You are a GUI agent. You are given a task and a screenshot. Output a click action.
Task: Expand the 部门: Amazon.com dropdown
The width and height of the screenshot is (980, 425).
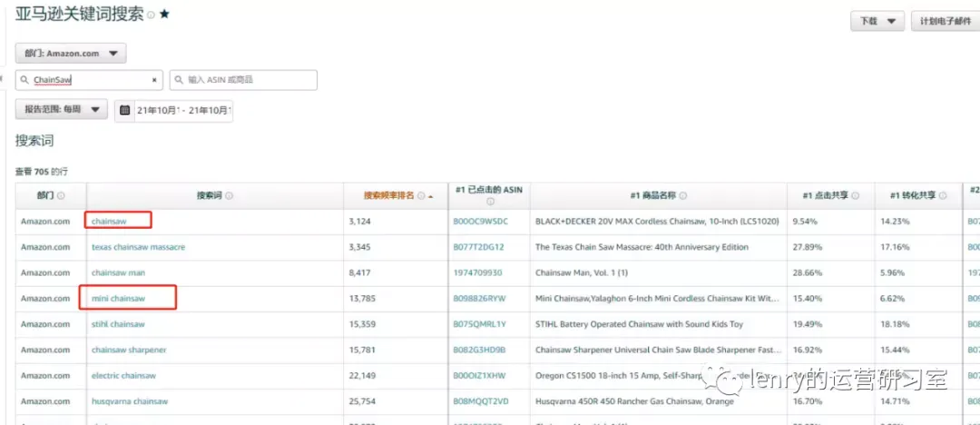[71, 54]
